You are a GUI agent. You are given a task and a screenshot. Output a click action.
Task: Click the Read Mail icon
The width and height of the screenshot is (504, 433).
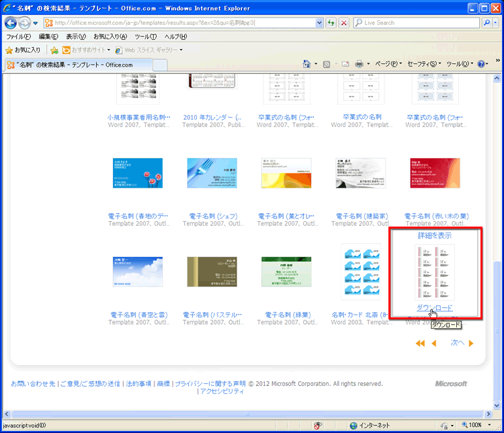345,65
